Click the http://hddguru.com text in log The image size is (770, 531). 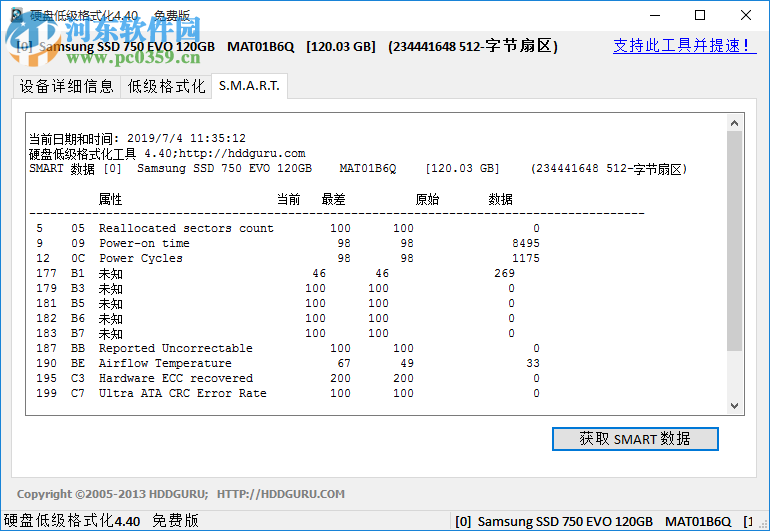[x=242, y=154]
